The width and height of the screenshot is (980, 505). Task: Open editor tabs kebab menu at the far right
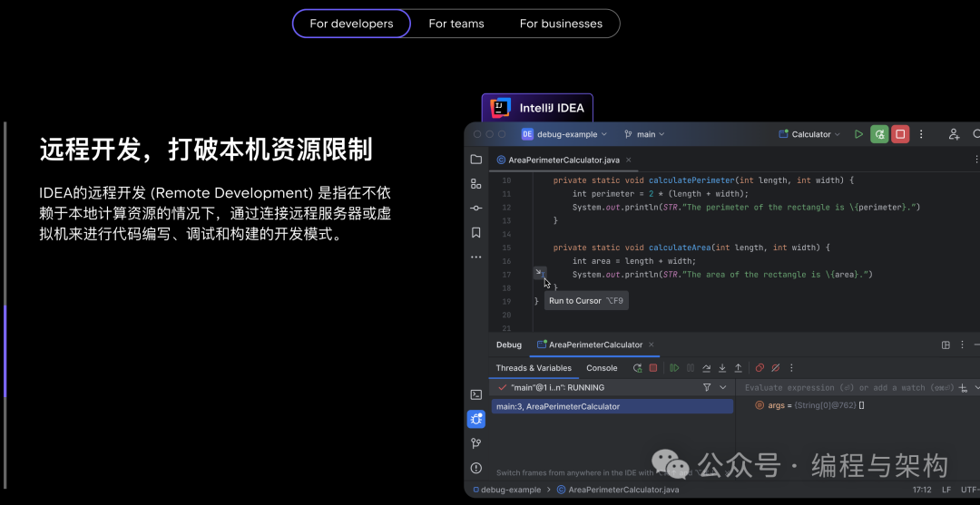tap(976, 160)
